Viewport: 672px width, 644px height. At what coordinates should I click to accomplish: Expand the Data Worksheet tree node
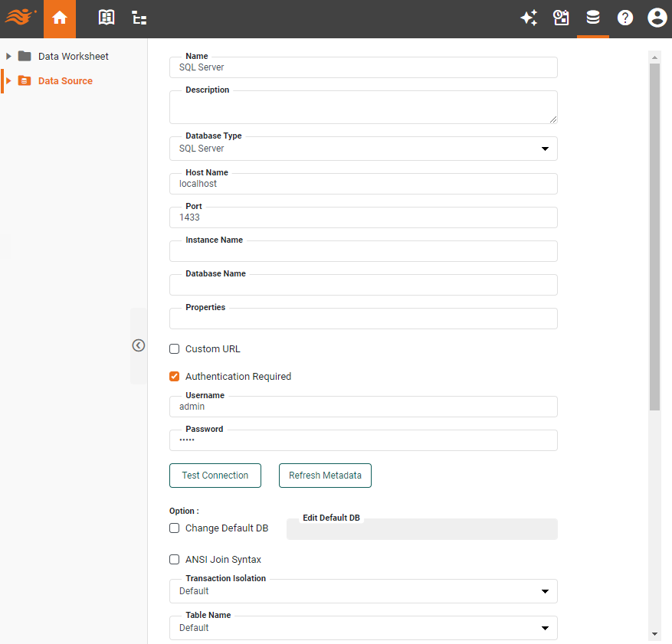[x=8, y=56]
